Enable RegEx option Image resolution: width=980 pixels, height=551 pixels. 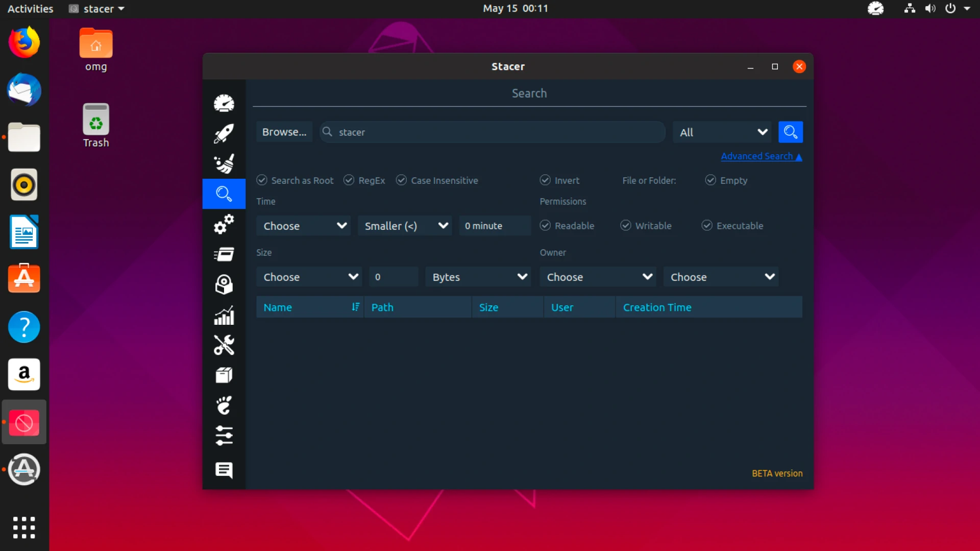pyautogui.click(x=364, y=180)
